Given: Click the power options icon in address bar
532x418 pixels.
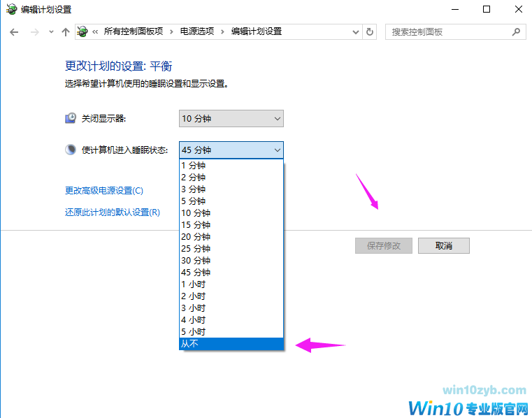Looking at the screenshot, I should [x=82, y=31].
